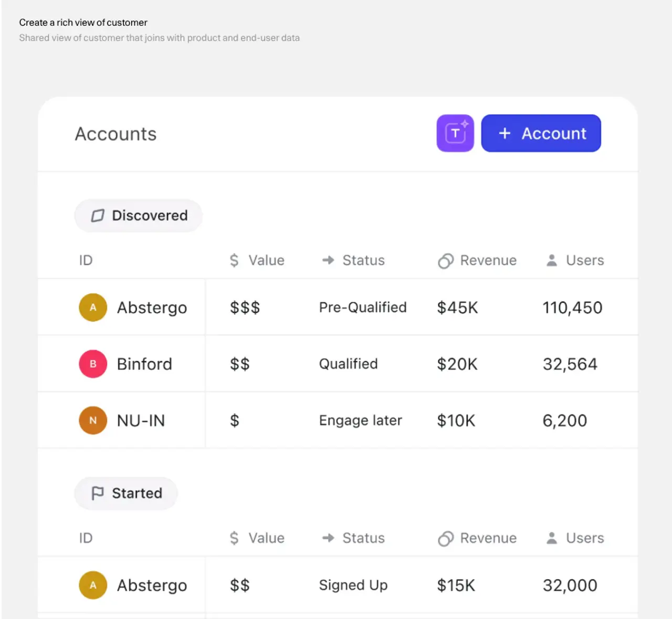Viewport: 672px width, 619px height.
Task: Click the 110,450 users cell
Action: click(572, 308)
